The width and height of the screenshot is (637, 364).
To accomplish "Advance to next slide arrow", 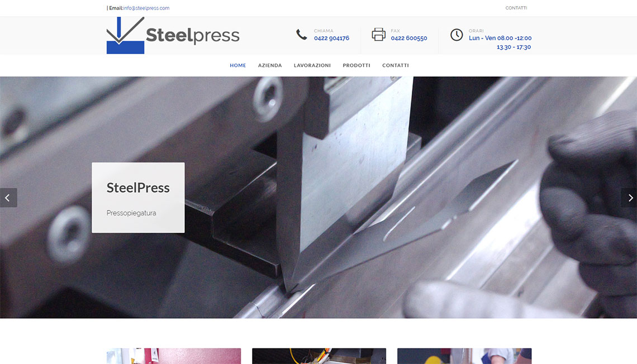I will point(629,198).
